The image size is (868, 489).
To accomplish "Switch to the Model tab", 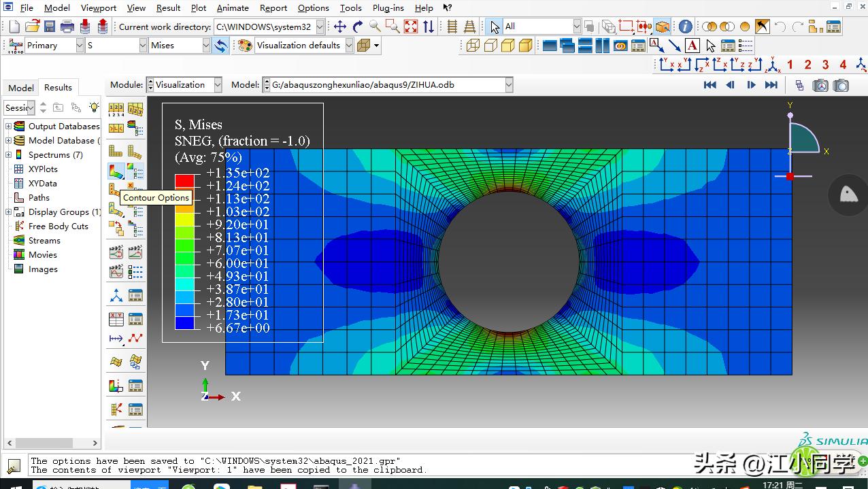I will pyautogui.click(x=20, y=88).
